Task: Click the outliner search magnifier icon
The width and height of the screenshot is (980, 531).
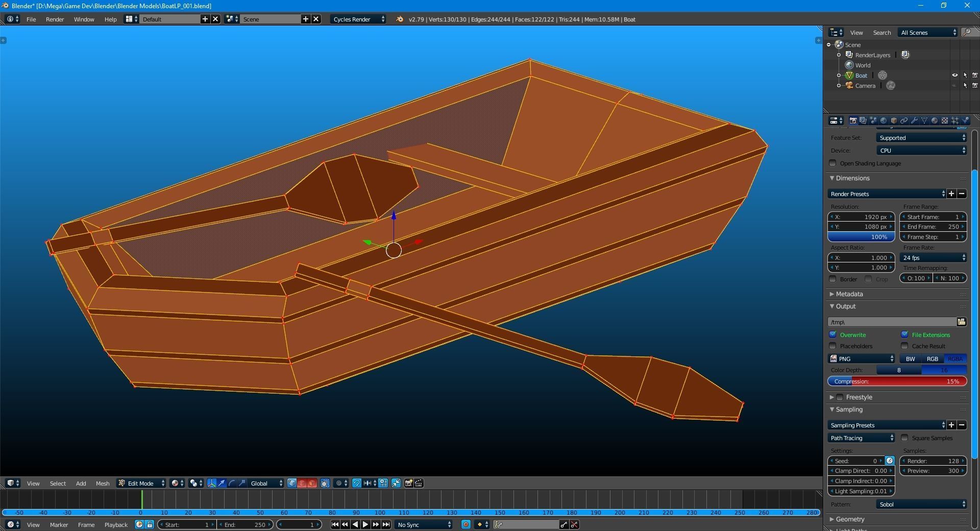Action: (967, 32)
